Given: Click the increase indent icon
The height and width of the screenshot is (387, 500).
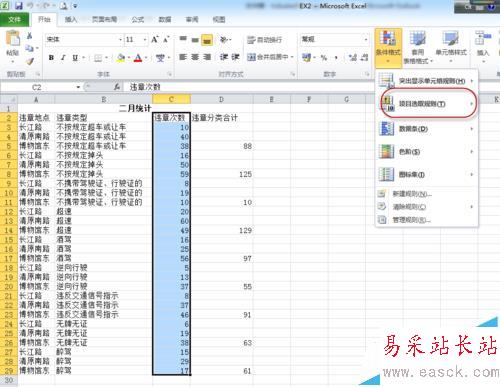Looking at the screenshot, I should click(235, 57).
